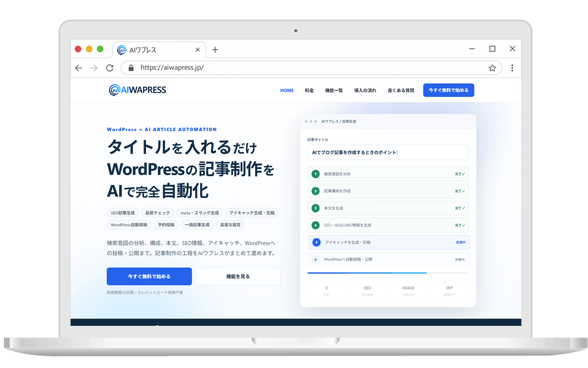Click step 6 WordPressへ自動投稿・公開 row
Viewport: 588px width, 368px height.
pyautogui.click(x=388, y=259)
